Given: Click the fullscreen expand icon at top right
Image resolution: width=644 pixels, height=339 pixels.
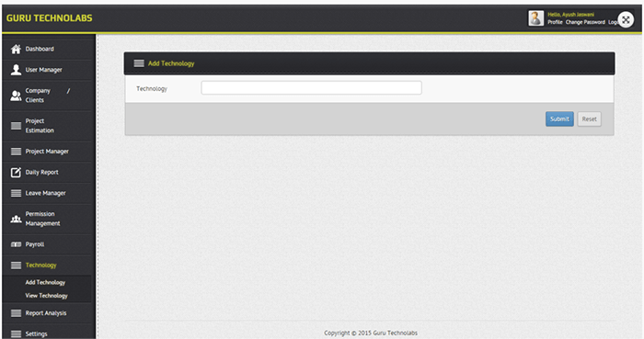Looking at the screenshot, I should (x=626, y=19).
